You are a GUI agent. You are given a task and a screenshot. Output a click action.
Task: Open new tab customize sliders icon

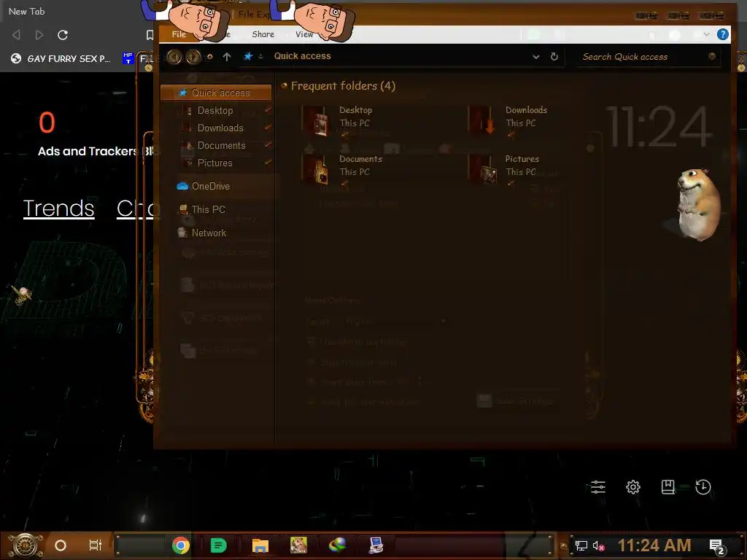pos(598,486)
